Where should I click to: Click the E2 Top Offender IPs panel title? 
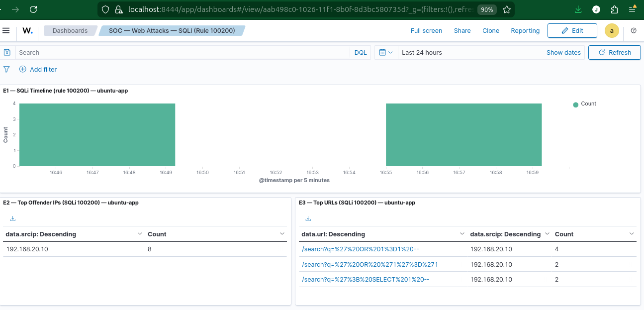coord(71,203)
